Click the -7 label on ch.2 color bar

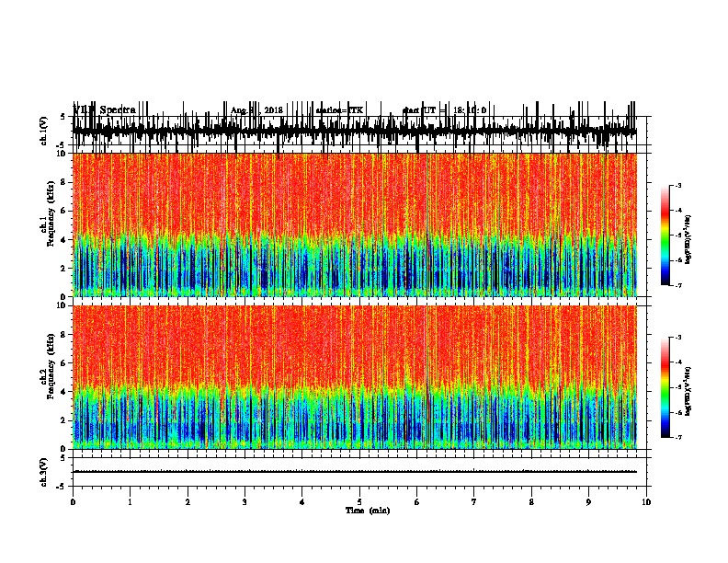pos(678,438)
